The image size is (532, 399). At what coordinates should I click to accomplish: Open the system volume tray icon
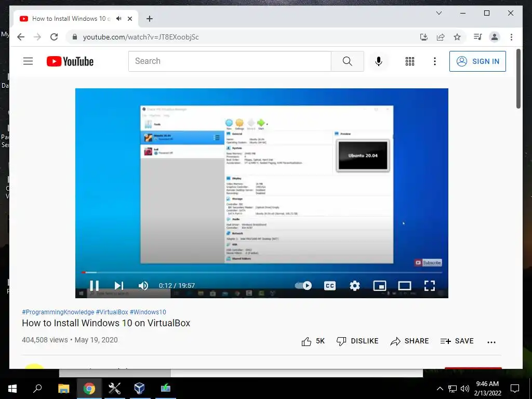point(465,389)
